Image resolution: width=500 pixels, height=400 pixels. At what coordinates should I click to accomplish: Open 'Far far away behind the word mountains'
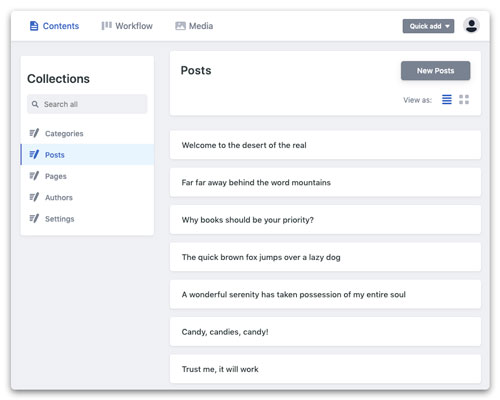[x=325, y=182]
